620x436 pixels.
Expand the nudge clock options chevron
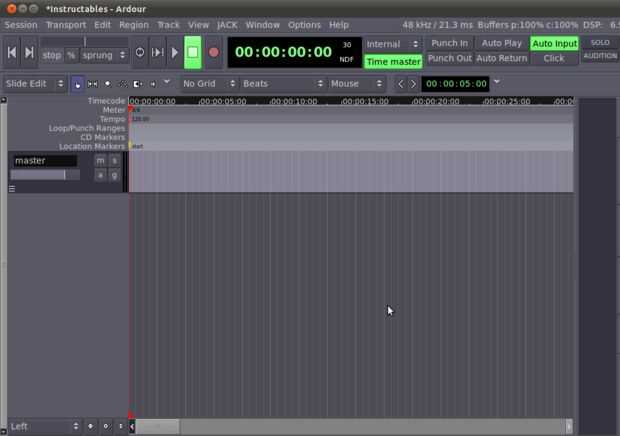click(x=497, y=82)
